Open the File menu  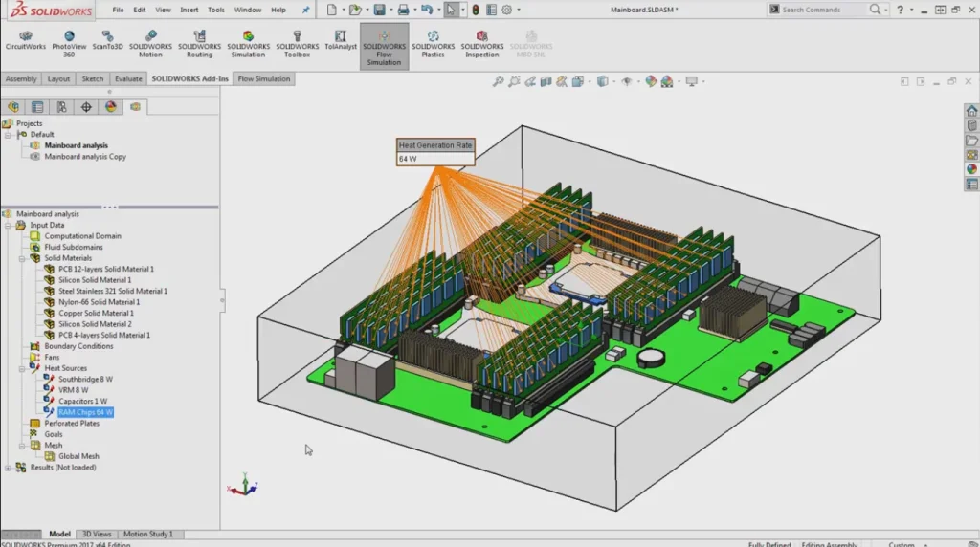pos(118,10)
